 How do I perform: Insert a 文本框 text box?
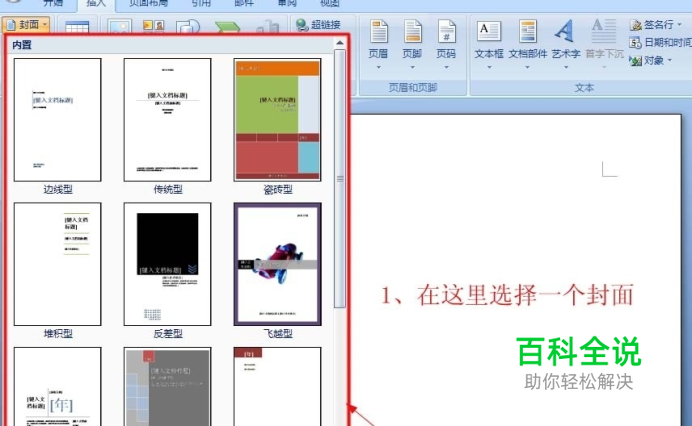(489, 44)
